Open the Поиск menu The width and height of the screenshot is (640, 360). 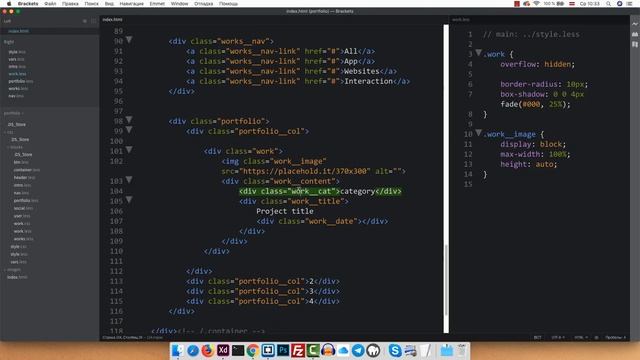(x=91, y=4)
